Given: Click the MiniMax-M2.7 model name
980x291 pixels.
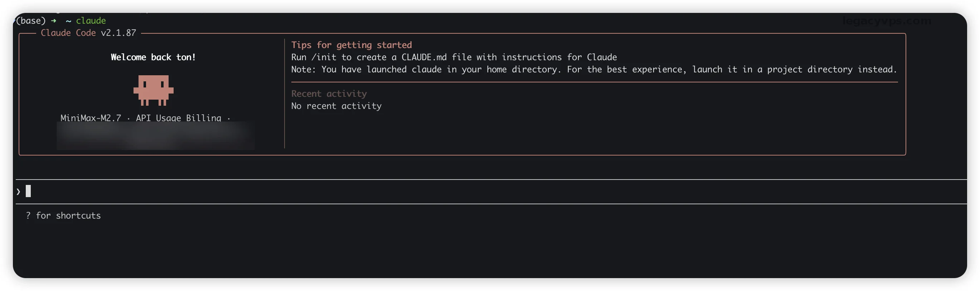Looking at the screenshot, I should pyautogui.click(x=91, y=117).
